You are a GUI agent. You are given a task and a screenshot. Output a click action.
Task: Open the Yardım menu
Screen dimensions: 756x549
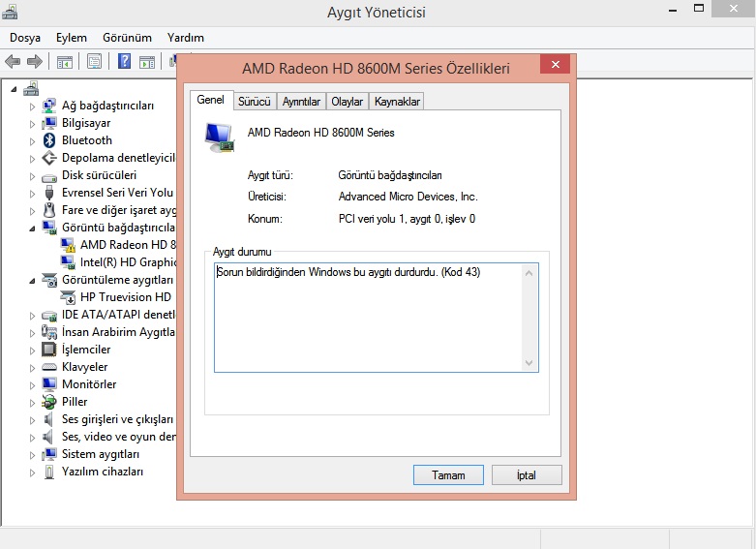pyautogui.click(x=186, y=38)
